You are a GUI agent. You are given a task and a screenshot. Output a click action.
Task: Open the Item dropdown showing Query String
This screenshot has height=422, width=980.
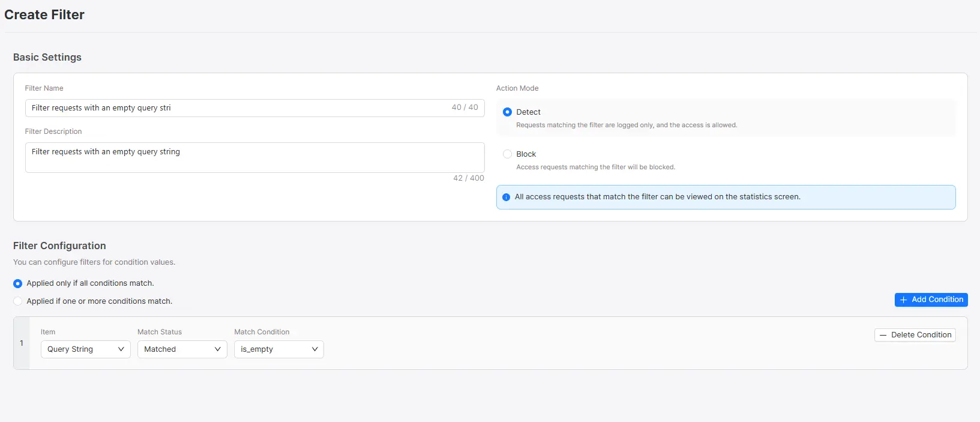(85, 349)
